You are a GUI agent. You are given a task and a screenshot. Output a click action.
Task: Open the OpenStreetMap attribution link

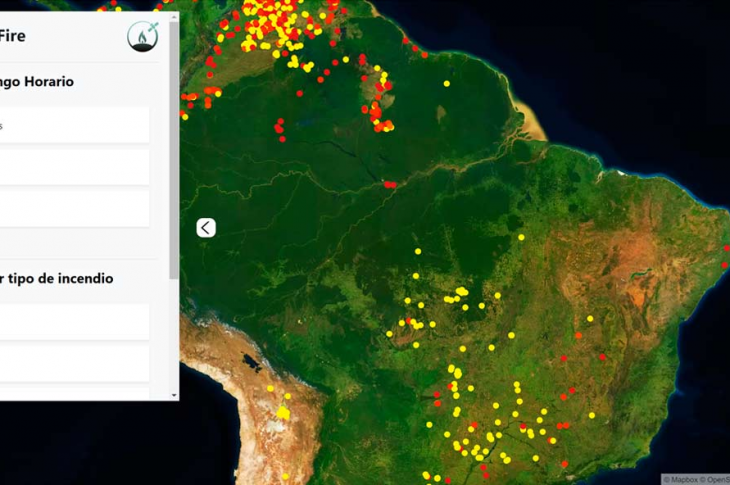click(719, 479)
